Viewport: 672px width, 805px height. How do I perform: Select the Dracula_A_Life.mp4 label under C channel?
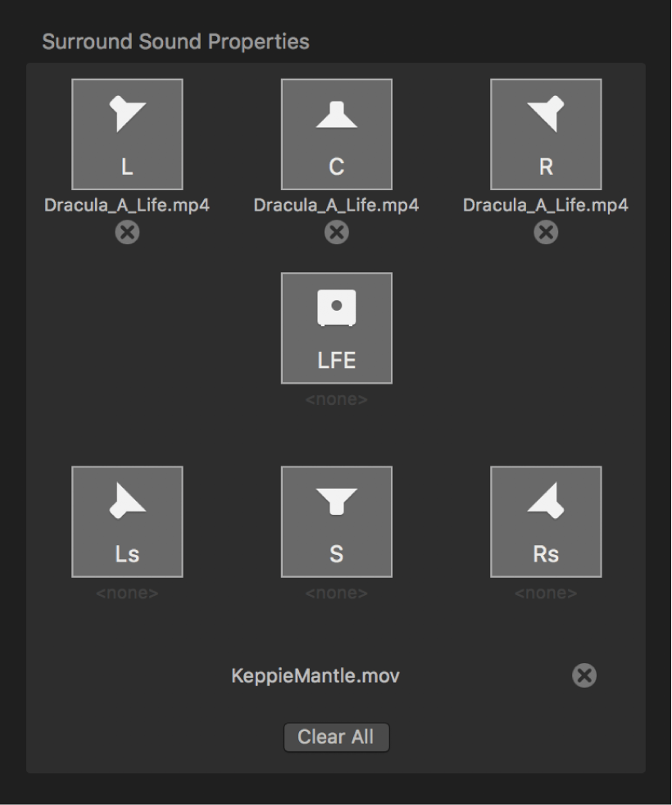pyautogui.click(x=336, y=205)
